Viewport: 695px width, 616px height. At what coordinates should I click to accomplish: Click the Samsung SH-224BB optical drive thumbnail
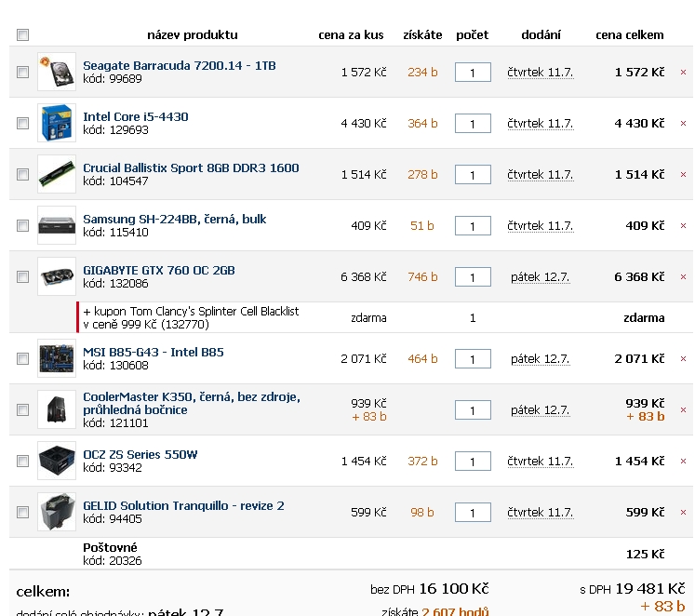pyautogui.click(x=57, y=225)
